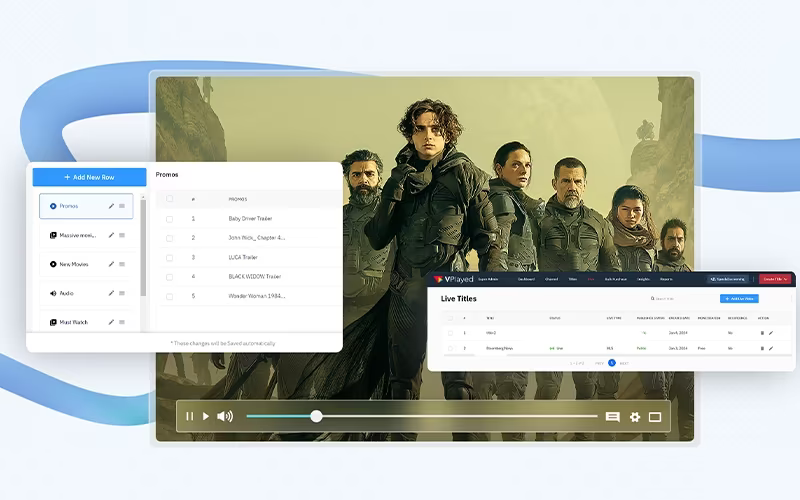The width and height of the screenshot is (800, 500).
Task: Select the New Movies row
Action: tap(86, 264)
